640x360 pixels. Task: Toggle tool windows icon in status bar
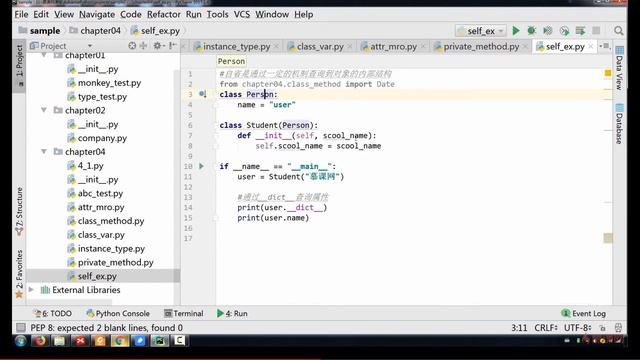tap(20, 328)
